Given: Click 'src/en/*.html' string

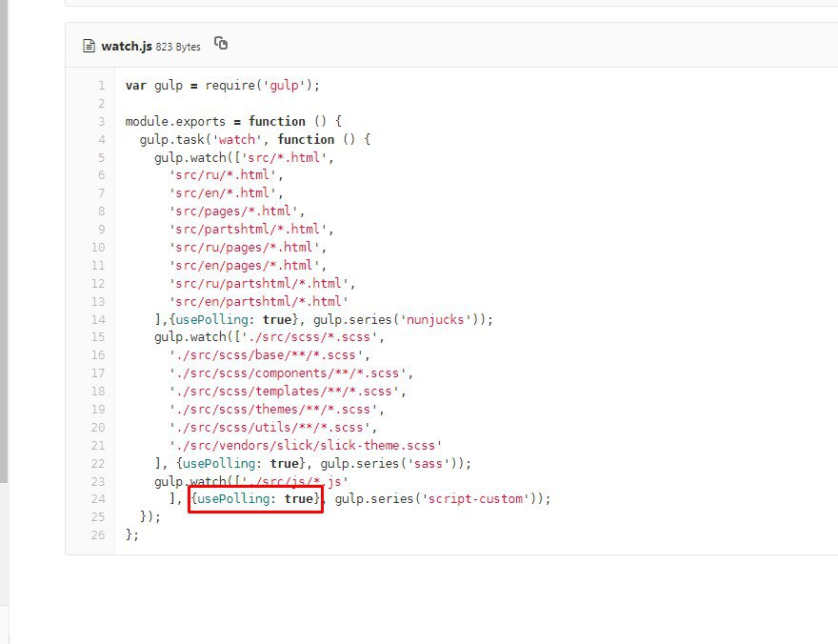Looking at the screenshot, I should tap(222, 193).
